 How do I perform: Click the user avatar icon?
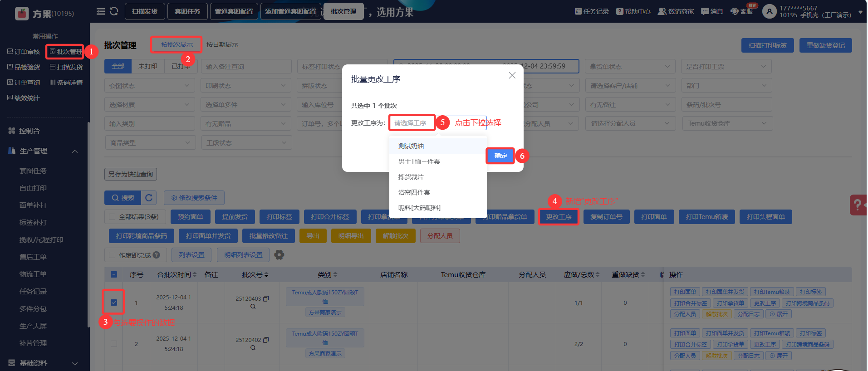pos(769,11)
